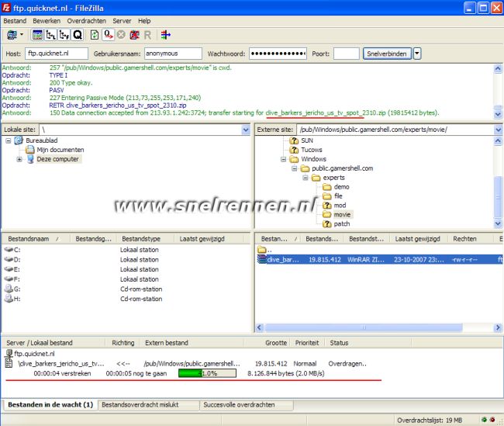Toggle the message log view icon
Image resolution: width=504 pixels, height=426 pixels.
pos(37,35)
